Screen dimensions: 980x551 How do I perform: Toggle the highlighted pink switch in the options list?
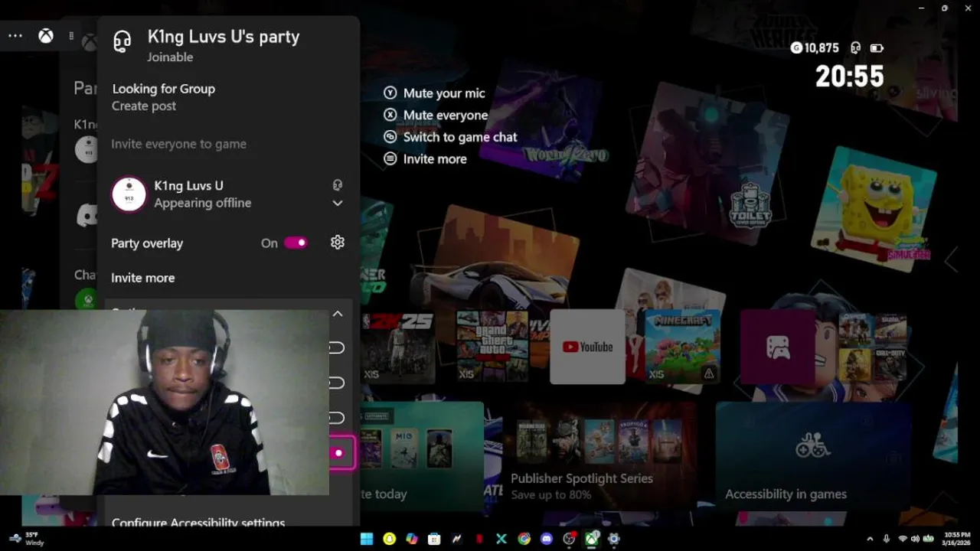point(338,452)
